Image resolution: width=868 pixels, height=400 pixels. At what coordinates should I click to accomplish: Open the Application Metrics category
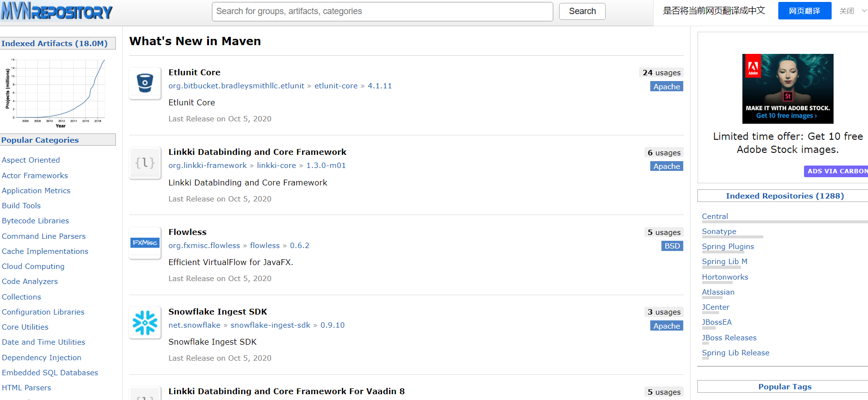point(36,190)
